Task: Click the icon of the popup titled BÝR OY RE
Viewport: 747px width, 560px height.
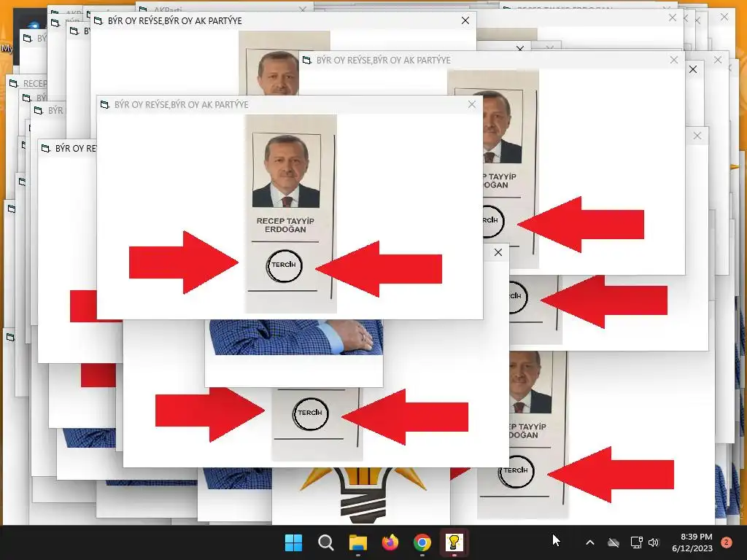Action: 46,149
